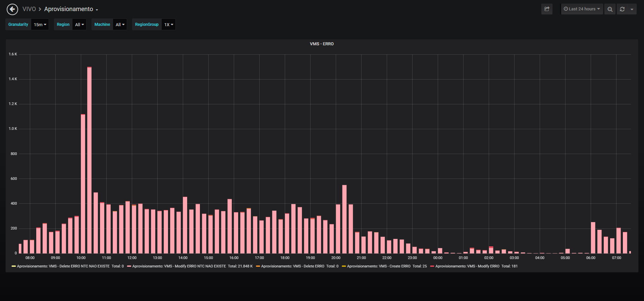Toggle the Modify ERRO NTC NAO EXISTE legend series
Image resolution: width=644 pixels, height=301 pixels.
click(179, 266)
